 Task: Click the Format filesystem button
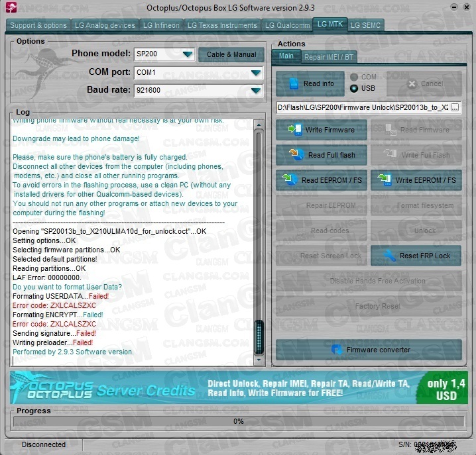(x=416, y=205)
